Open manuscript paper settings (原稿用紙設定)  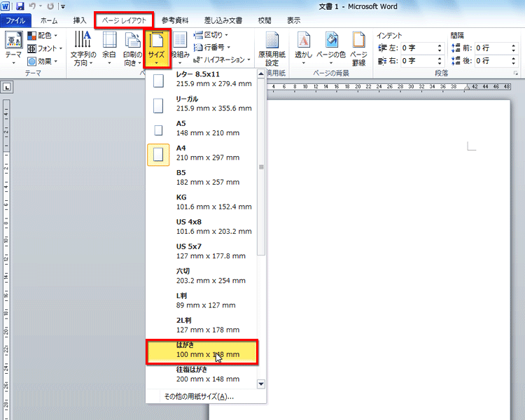click(x=272, y=48)
